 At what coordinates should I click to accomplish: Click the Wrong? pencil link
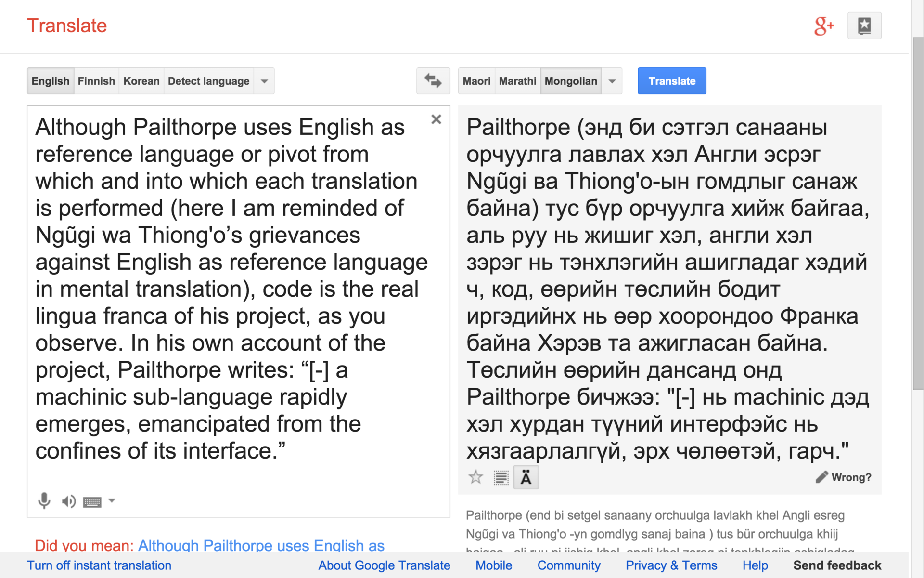pyautogui.click(x=844, y=477)
